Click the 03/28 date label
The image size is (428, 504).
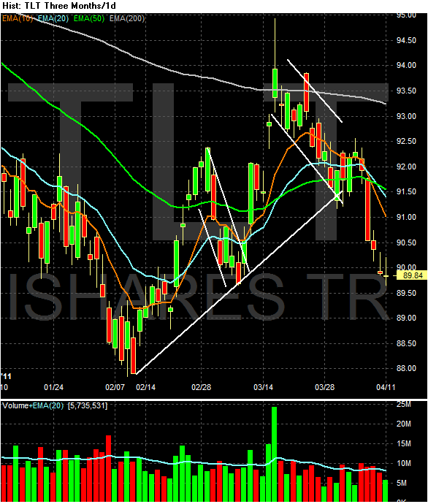(x=324, y=387)
